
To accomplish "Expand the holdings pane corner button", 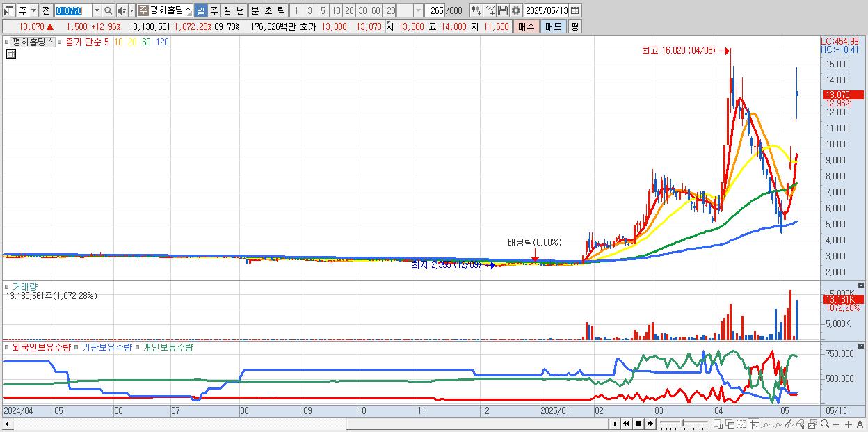I will click(x=861, y=346).
